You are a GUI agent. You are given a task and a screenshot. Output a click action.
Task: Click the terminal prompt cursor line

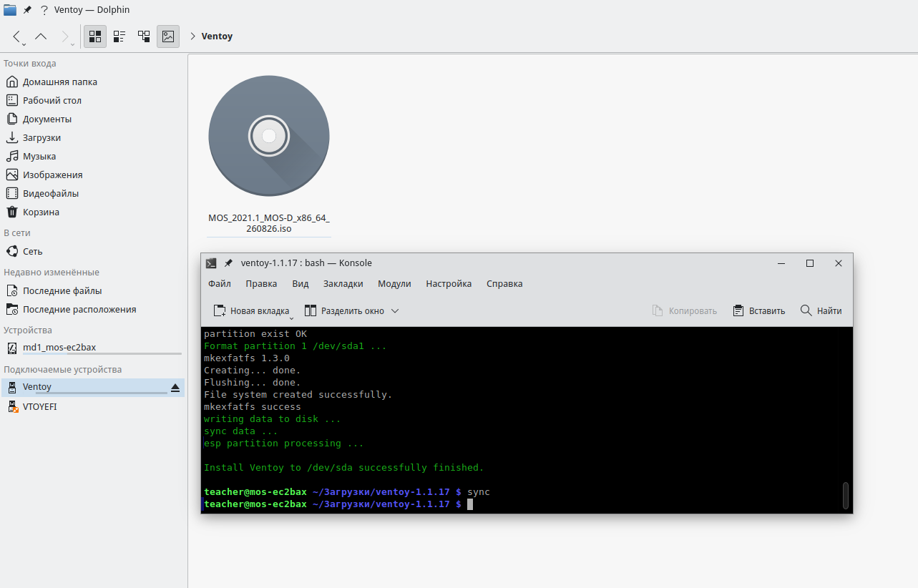(338, 504)
